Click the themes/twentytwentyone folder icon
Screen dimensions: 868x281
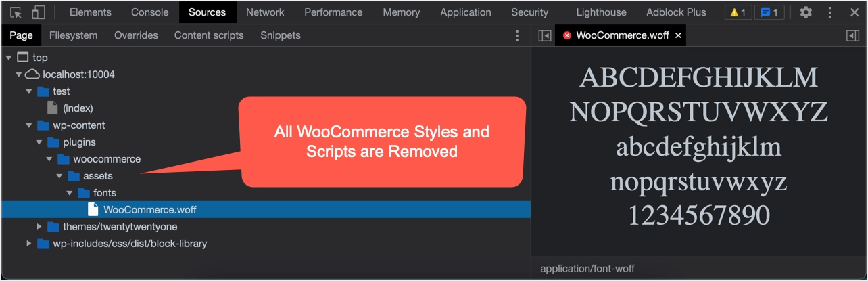[53, 227]
